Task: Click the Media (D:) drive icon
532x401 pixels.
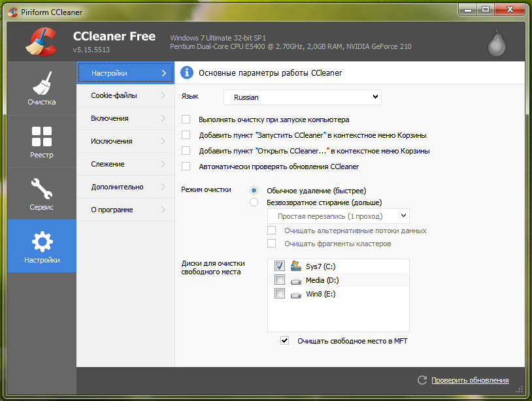Action: pyautogui.click(x=296, y=281)
